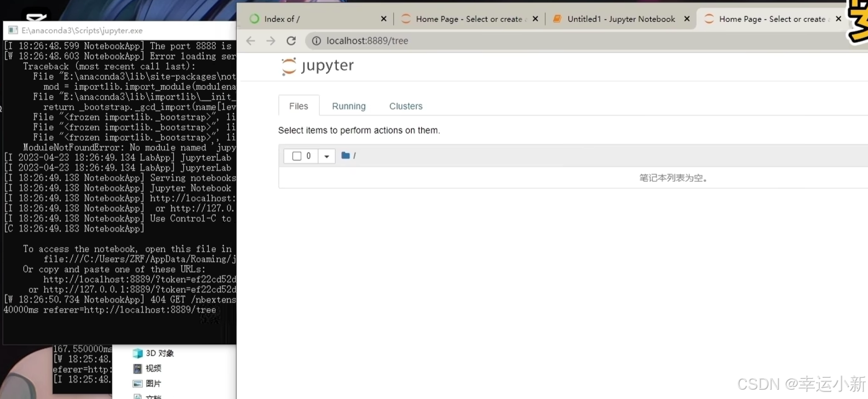Click the Jupyter logo in the page header
The image size is (868, 399).
pos(317,66)
